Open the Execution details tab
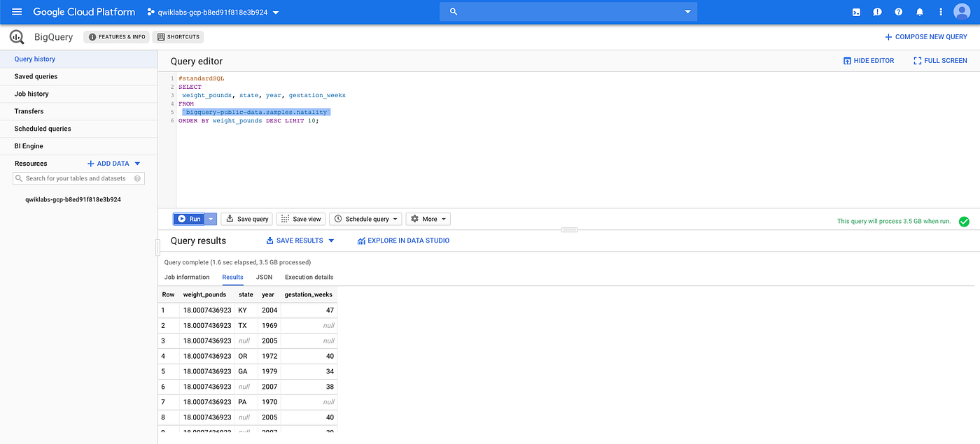Image resolution: width=980 pixels, height=444 pixels. coord(308,277)
